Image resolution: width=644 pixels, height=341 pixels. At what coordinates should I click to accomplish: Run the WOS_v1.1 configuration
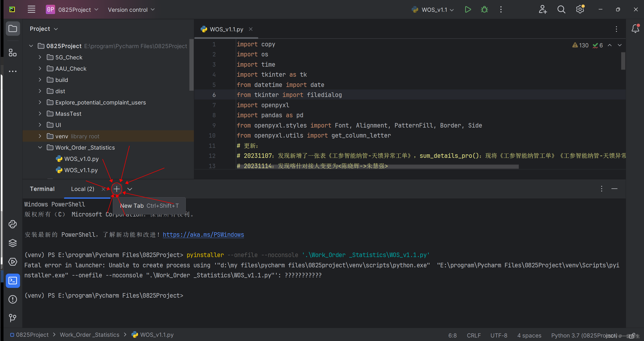(468, 10)
